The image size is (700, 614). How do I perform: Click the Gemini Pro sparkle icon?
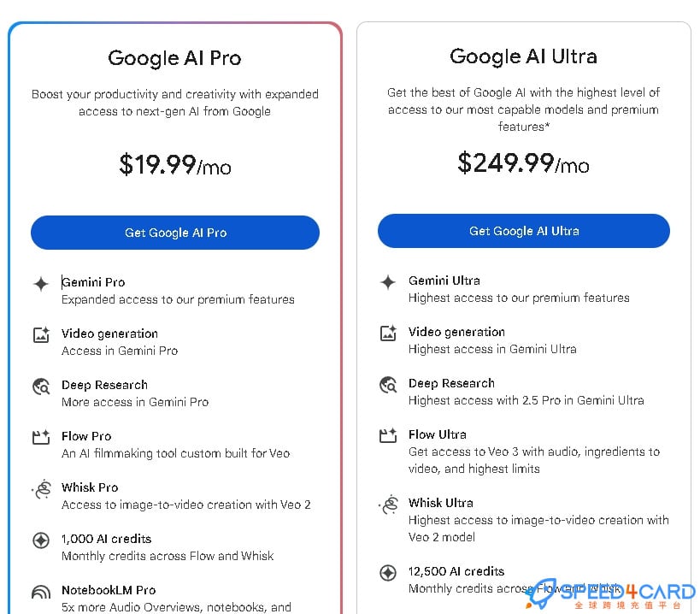pos(41,284)
